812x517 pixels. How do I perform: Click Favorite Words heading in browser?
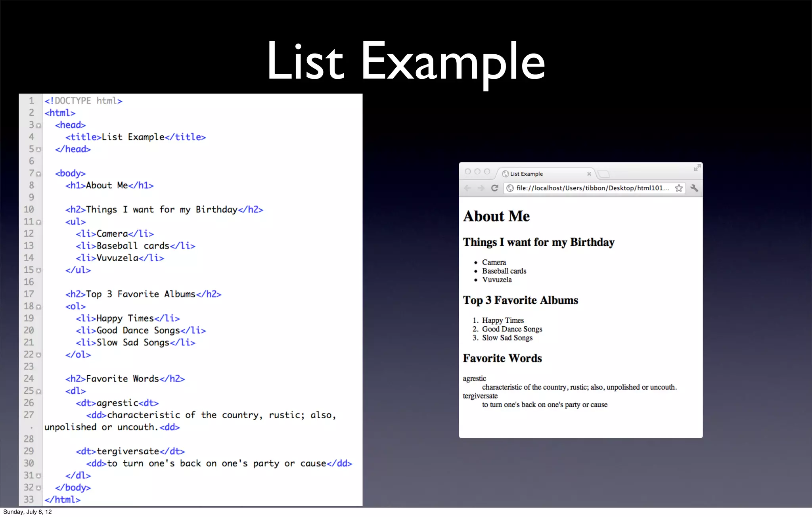[x=502, y=358]
